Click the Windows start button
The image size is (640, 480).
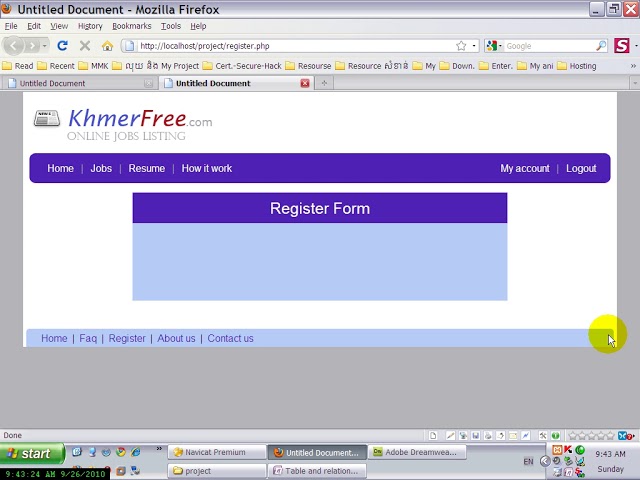32,453
